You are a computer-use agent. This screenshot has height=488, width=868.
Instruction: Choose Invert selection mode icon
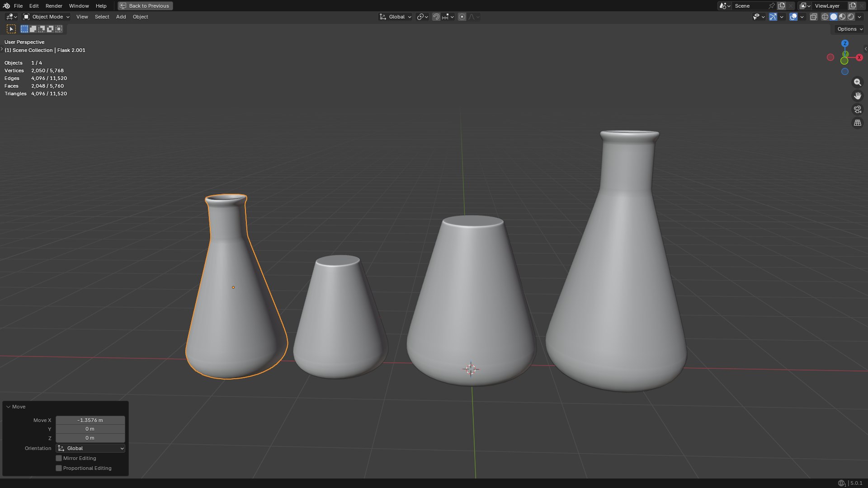pyautogui.click(x=50, y=29)
